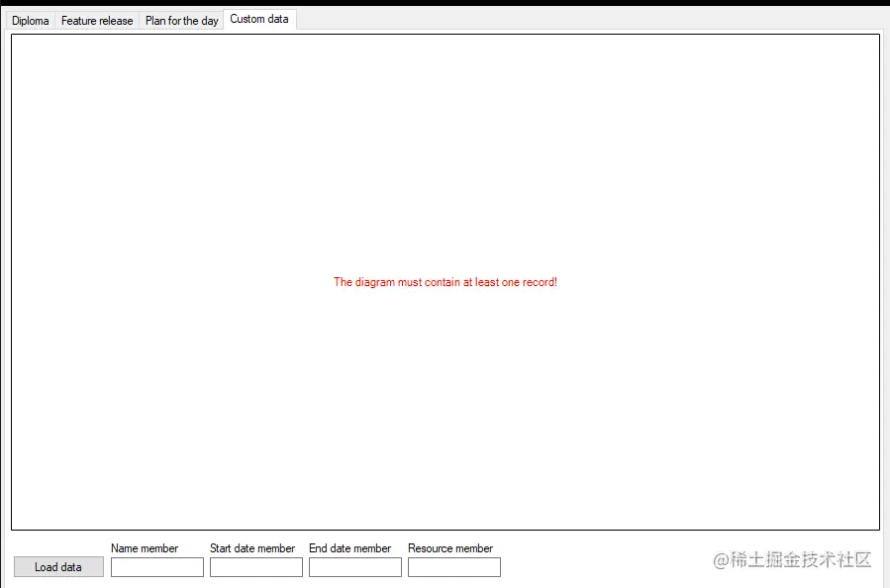Viewport: 890px width, 588px height.
Task: Click the Name member label
Action: pyautogui.click(x=145, y=548)
